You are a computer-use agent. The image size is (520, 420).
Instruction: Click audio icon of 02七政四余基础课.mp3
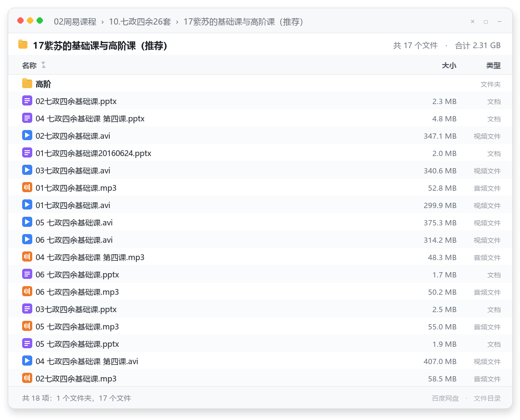[27, 378]
